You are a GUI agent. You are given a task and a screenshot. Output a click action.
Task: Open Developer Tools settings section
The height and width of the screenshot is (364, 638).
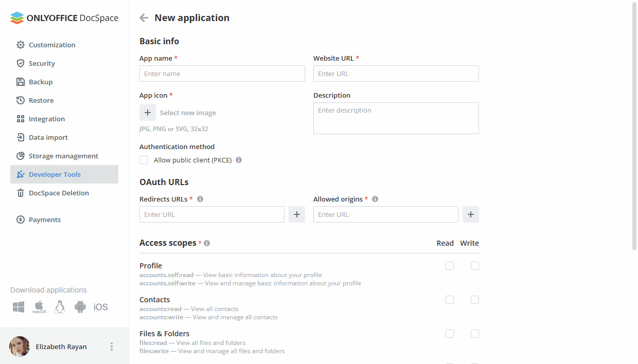point(55,174)
